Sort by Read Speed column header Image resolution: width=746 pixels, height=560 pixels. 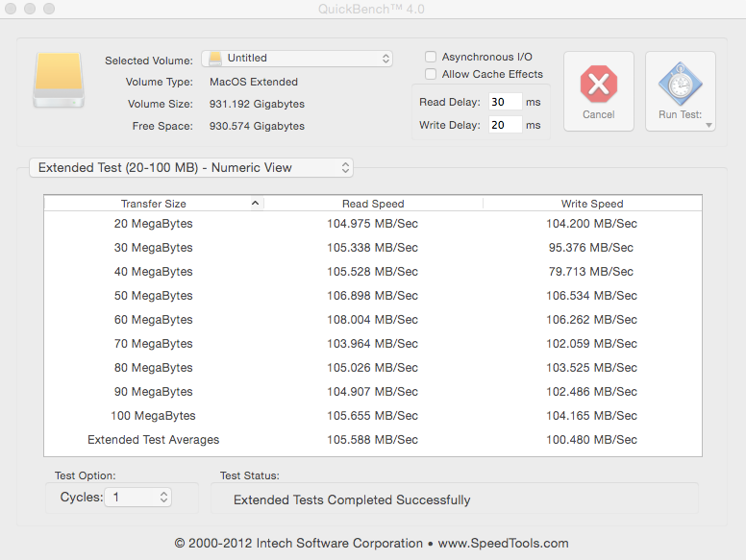pos(373,204)
